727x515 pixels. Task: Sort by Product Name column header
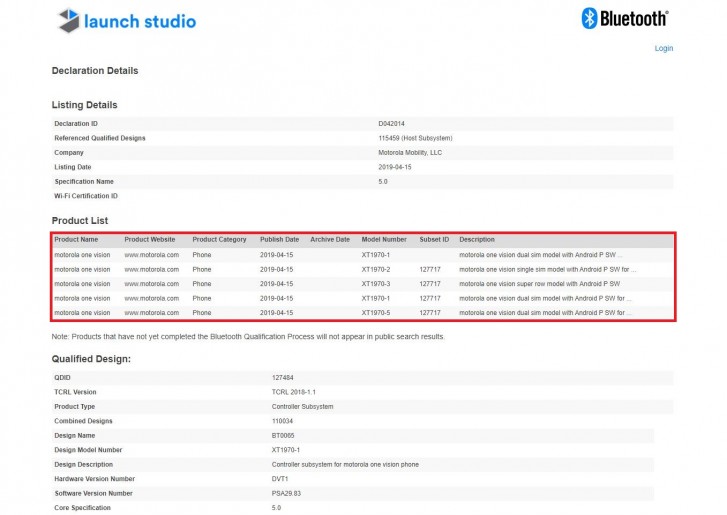click(x=76, y=240)
